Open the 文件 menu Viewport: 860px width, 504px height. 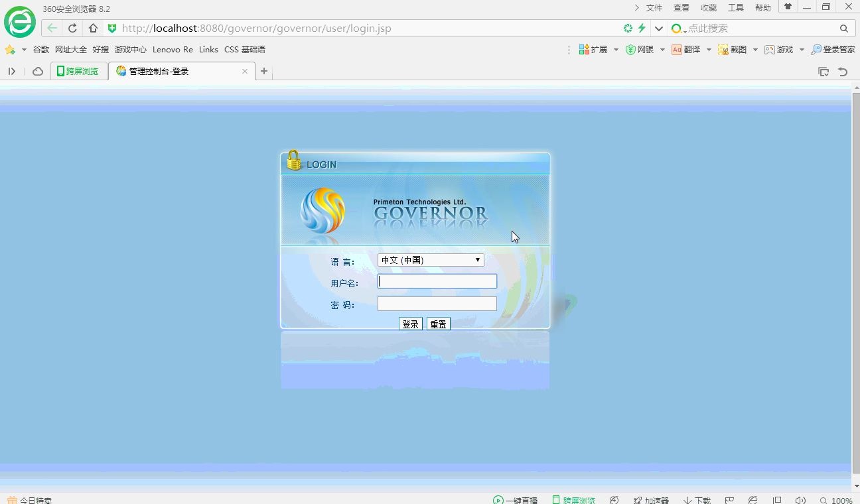(x=654, y=8)
